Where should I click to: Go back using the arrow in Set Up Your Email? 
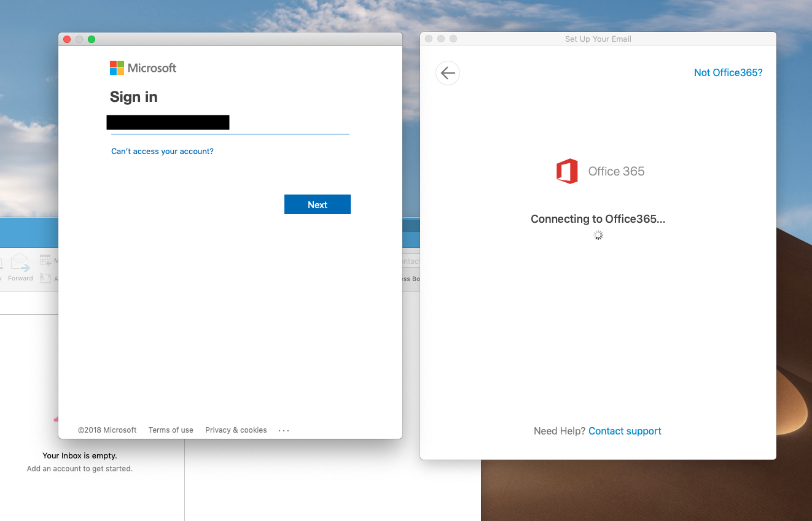[x=448, y=73]
